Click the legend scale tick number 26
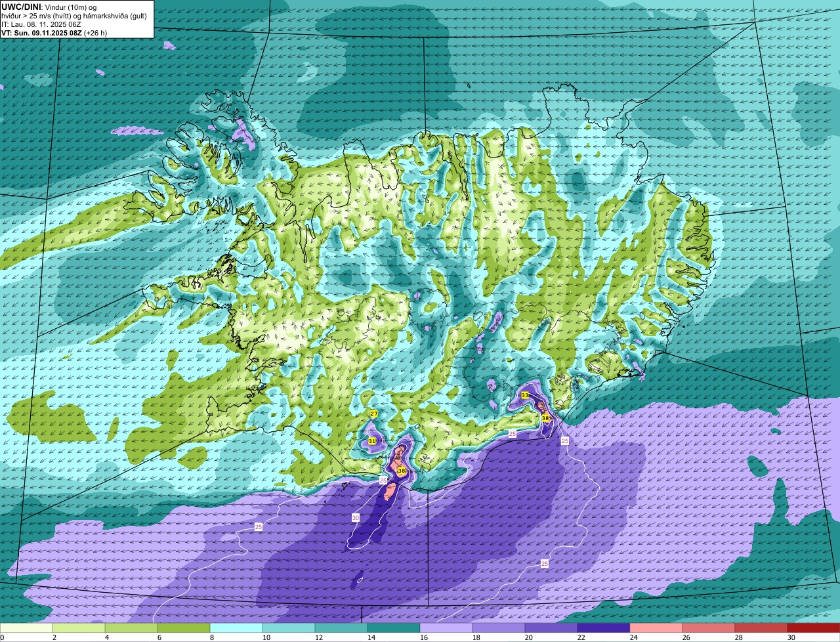840x642 pixels. tap(685, 637)
